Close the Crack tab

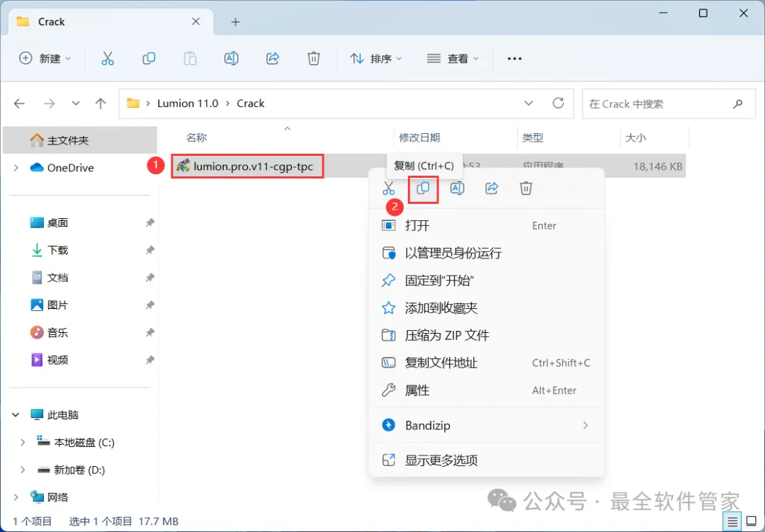pyautogui.click(x=195, y=21)
